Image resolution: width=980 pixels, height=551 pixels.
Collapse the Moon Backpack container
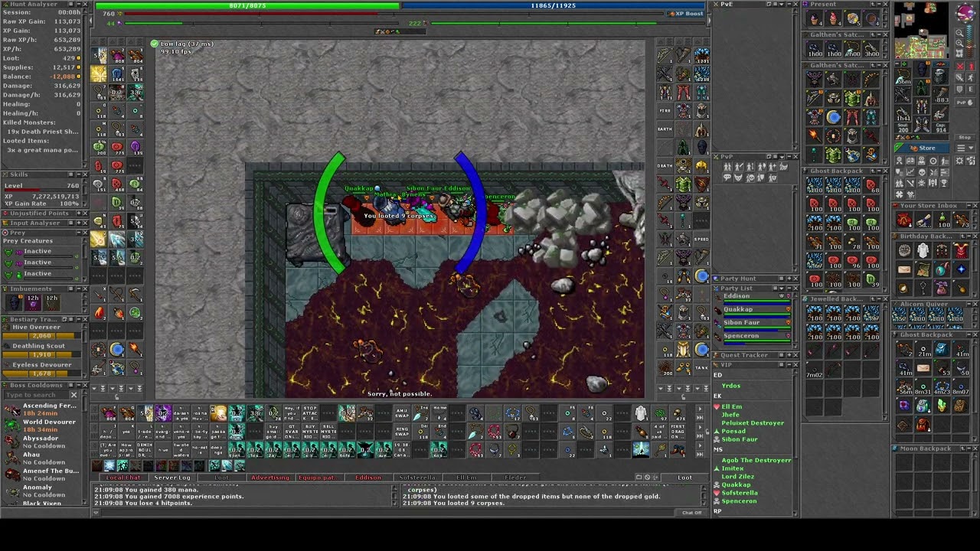point(967,448)
